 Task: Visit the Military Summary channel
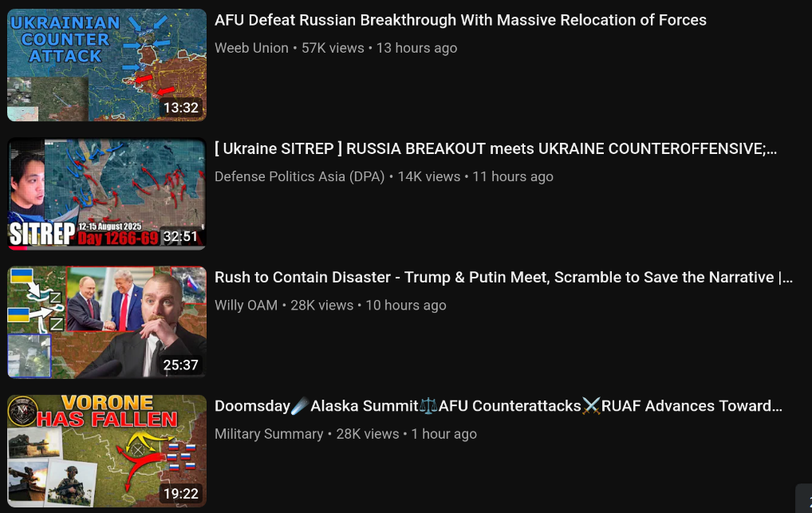[269, 434]
